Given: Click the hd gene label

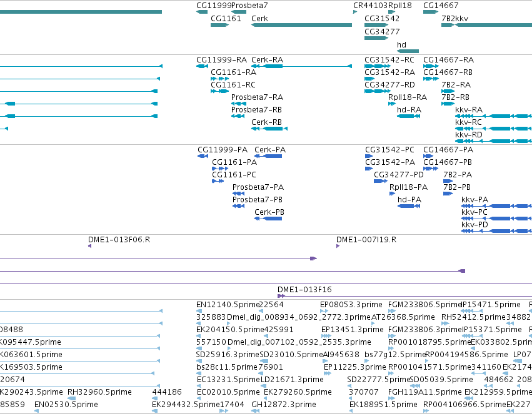Looking at the screenshot, I should click(401, 45).
